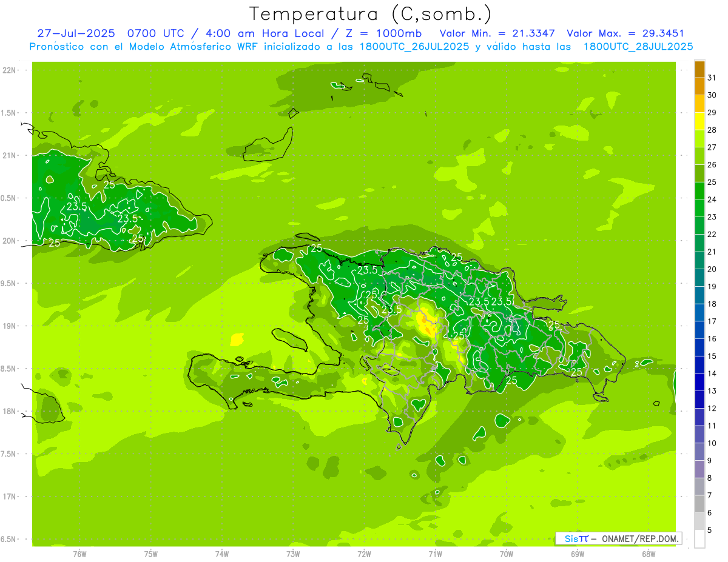Click the "22N" latitude axis label
This screenshot has width=728, height=562.
(9, 70)
